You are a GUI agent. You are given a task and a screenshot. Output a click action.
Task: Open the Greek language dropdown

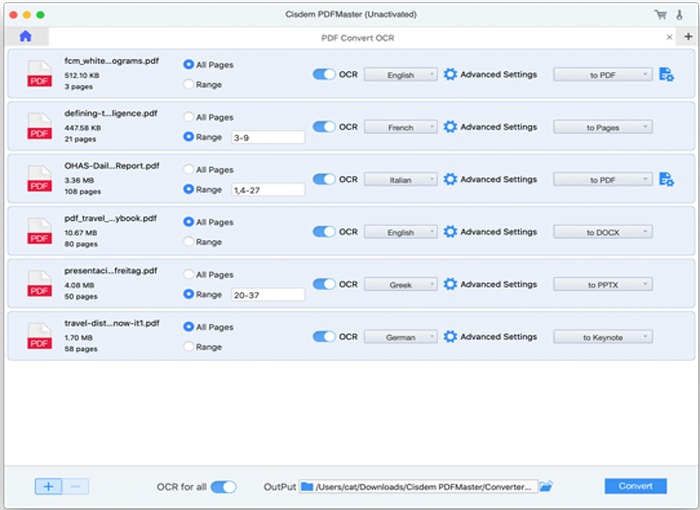[x=400, y=285]
